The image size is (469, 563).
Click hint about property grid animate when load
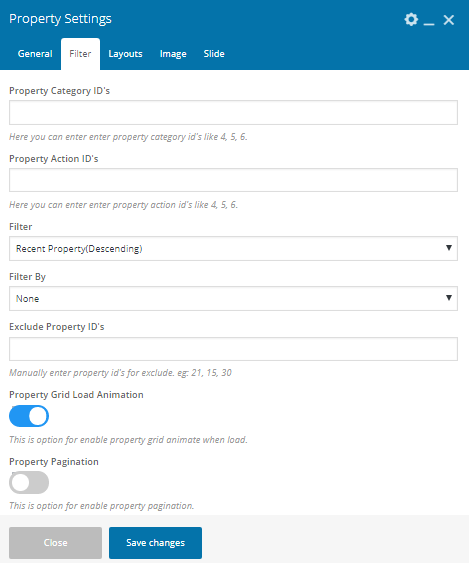[128, 440]
